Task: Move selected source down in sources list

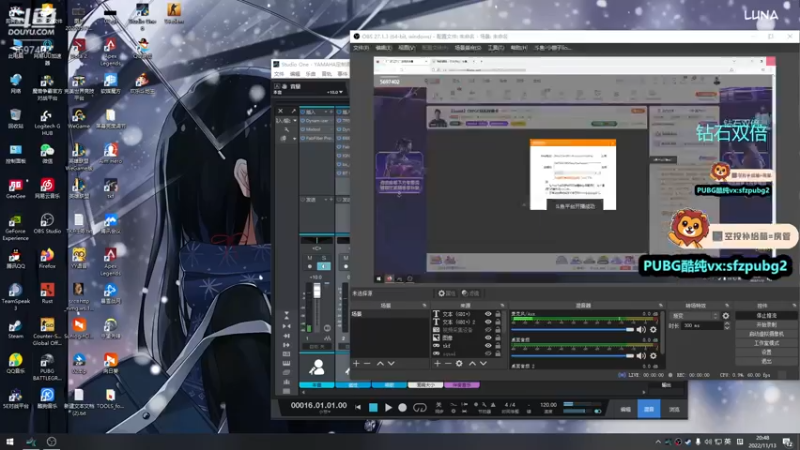Action: [483, 363]
